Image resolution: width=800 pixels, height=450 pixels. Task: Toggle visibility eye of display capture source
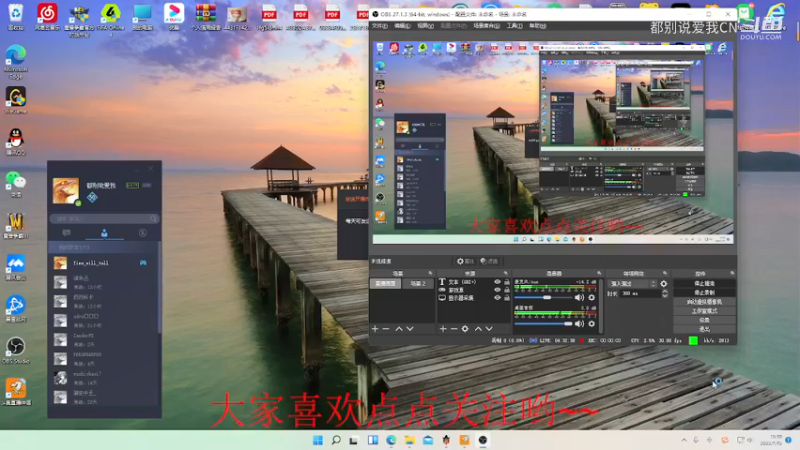(x=497, y=298)
